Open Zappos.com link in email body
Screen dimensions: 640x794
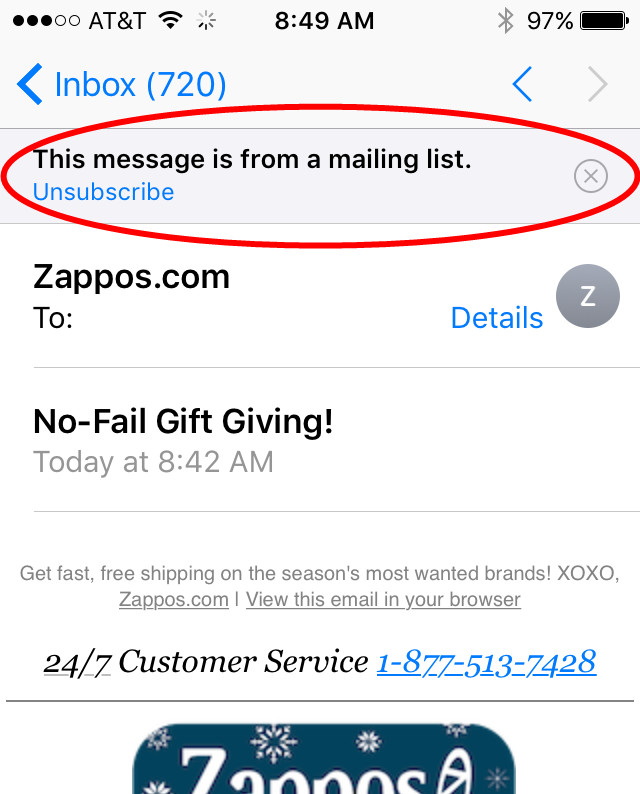(x=174, y=600)
